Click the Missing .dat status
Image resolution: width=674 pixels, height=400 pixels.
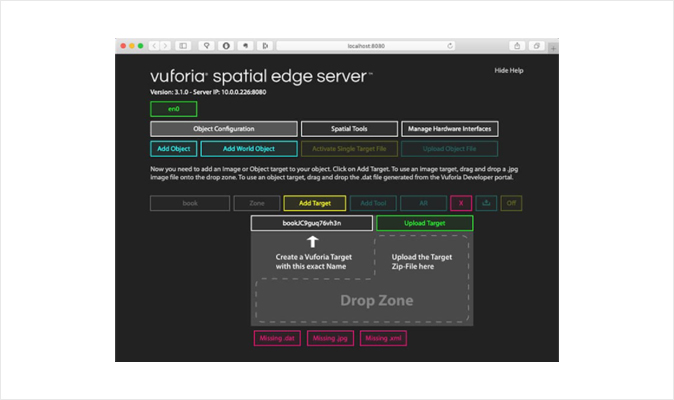tap(277, 338)
